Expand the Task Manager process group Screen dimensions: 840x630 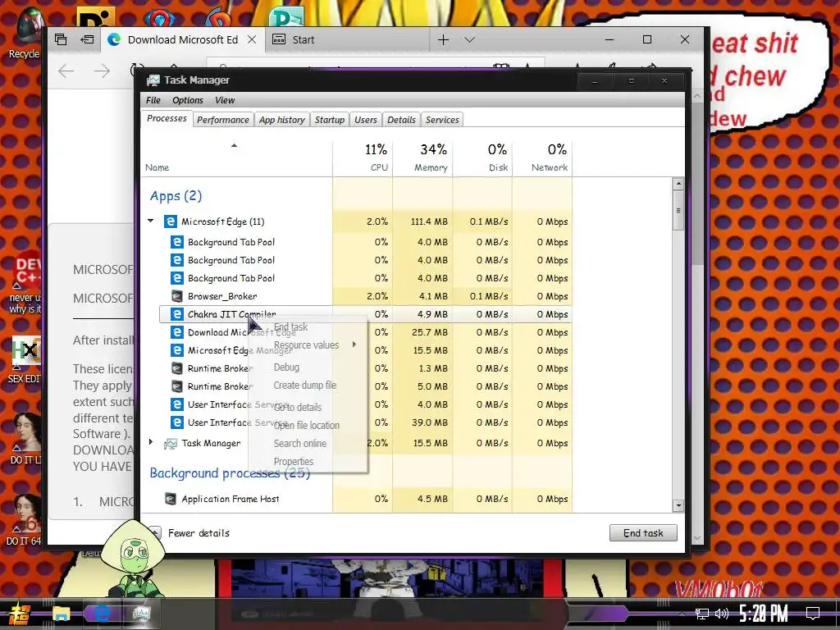tap(151, 442)
